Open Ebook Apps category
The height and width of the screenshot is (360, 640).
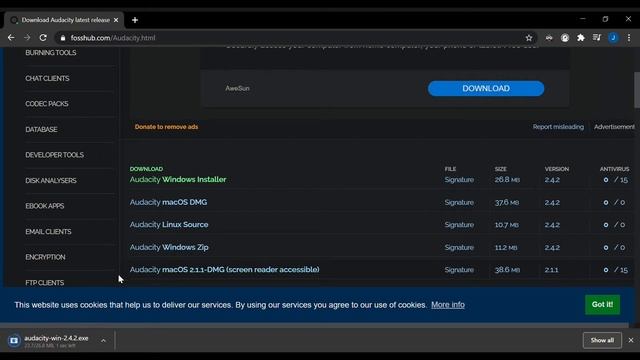[x=44, y=206]
